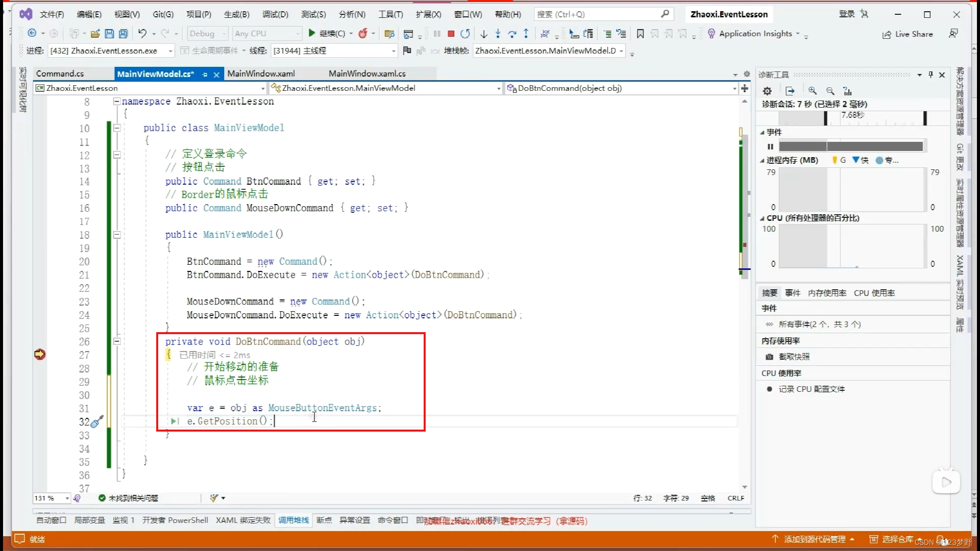Viewport: 980px width, 551px height.
Task: Save the current file with single disk icon
Action: [x=109, y=34]
